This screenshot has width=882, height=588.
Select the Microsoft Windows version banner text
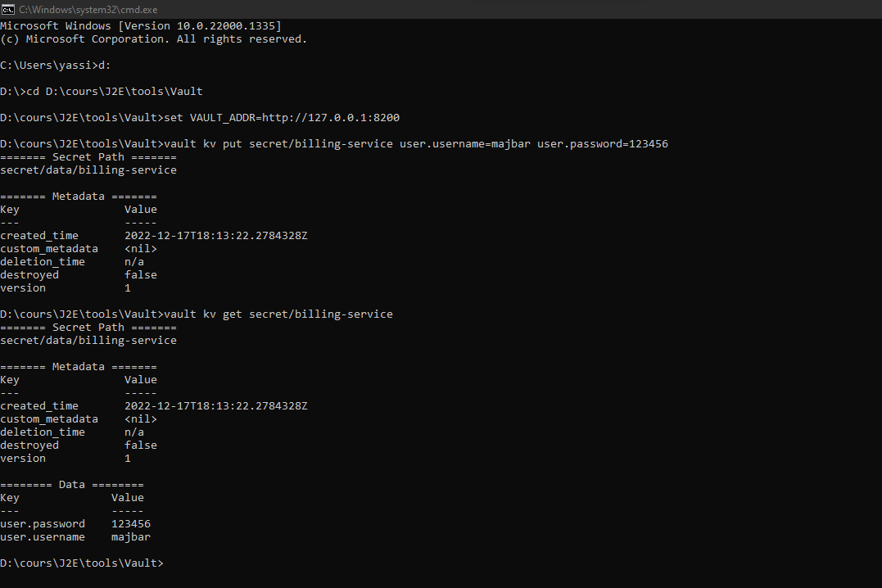coord(141,25)
